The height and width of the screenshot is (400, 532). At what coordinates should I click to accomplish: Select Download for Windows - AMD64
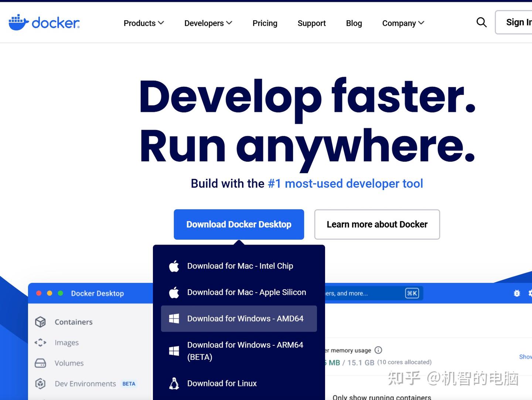point(239,318)
